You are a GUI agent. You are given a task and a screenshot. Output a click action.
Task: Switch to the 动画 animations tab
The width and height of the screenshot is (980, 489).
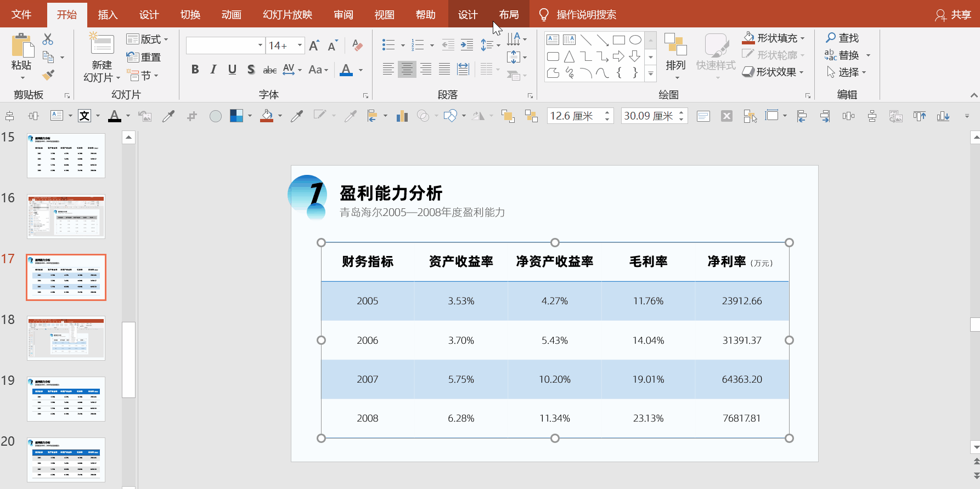click(232, 14)
